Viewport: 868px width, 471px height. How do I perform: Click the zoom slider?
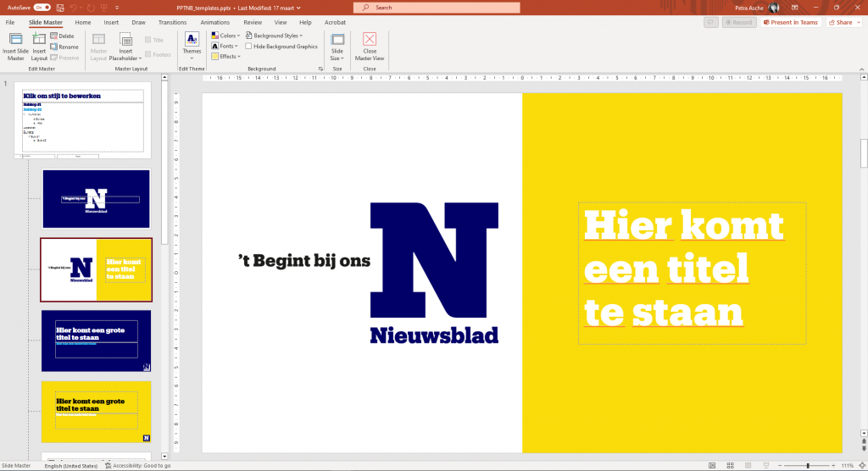point(807,466)
